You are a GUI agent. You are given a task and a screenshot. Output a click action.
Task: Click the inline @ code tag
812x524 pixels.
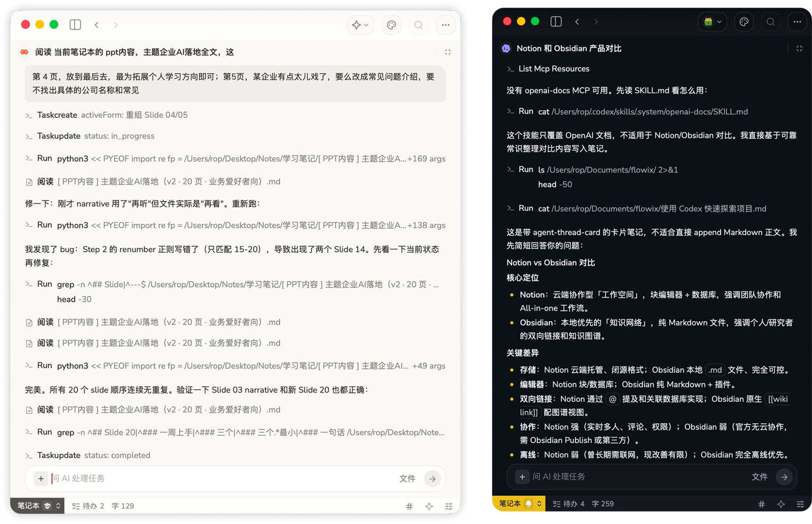coord(613,399)
